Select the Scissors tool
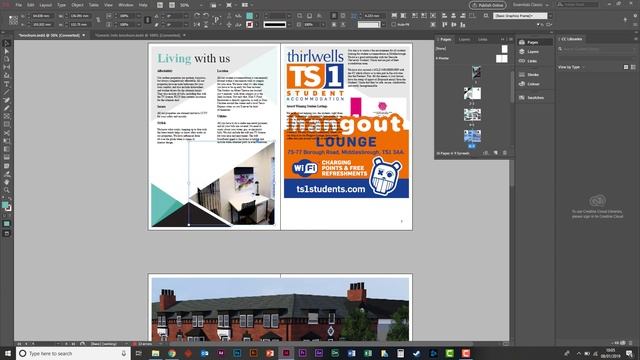 tap(7, 133)
